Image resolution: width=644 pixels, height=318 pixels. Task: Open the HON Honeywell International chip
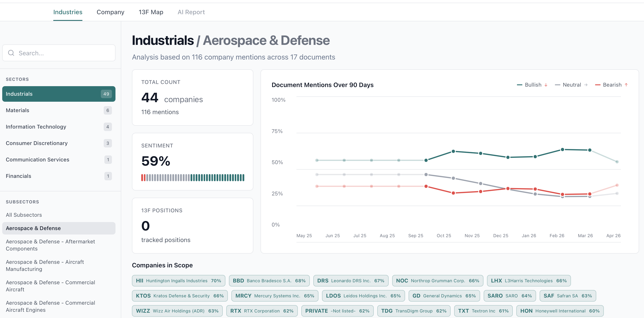[x=560, y=311]
